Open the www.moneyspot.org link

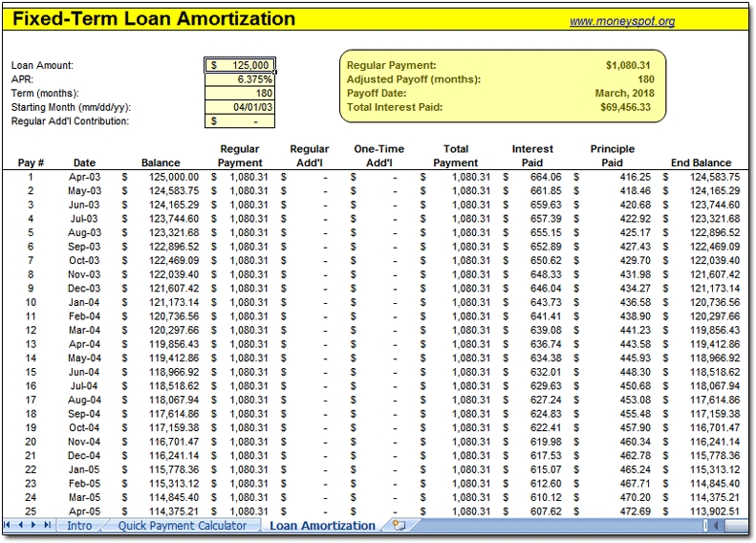click(x=621, y=21)
